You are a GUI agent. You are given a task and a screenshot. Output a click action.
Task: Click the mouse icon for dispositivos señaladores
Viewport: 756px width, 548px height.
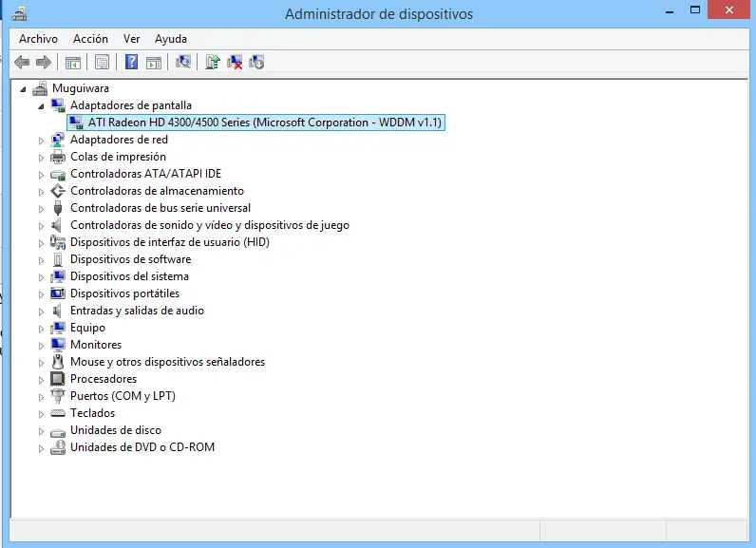(x=58, y=362)
